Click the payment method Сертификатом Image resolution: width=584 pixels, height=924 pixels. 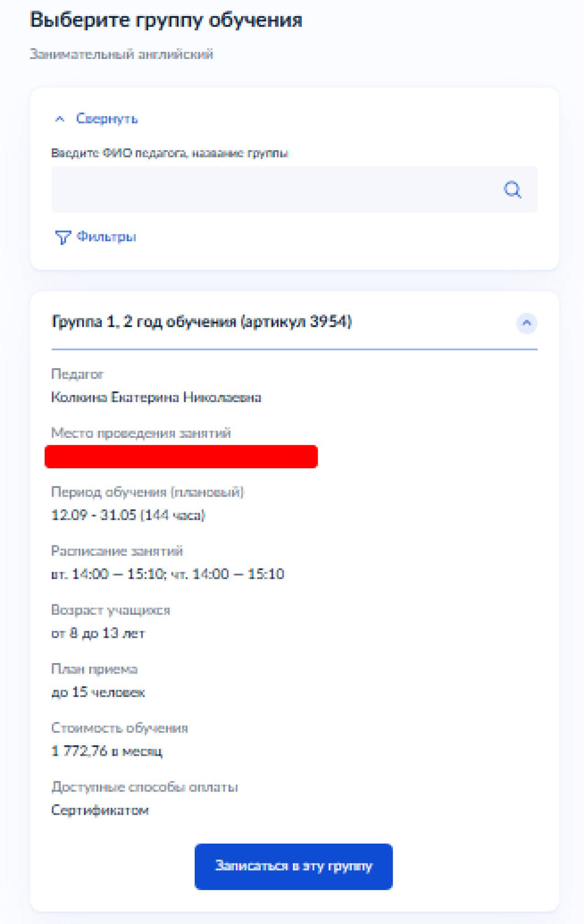coord(100,810)
